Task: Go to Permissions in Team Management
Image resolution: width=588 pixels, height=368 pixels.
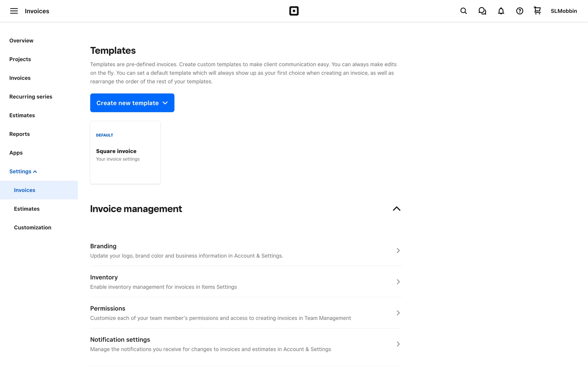Action: pos(245,313)
